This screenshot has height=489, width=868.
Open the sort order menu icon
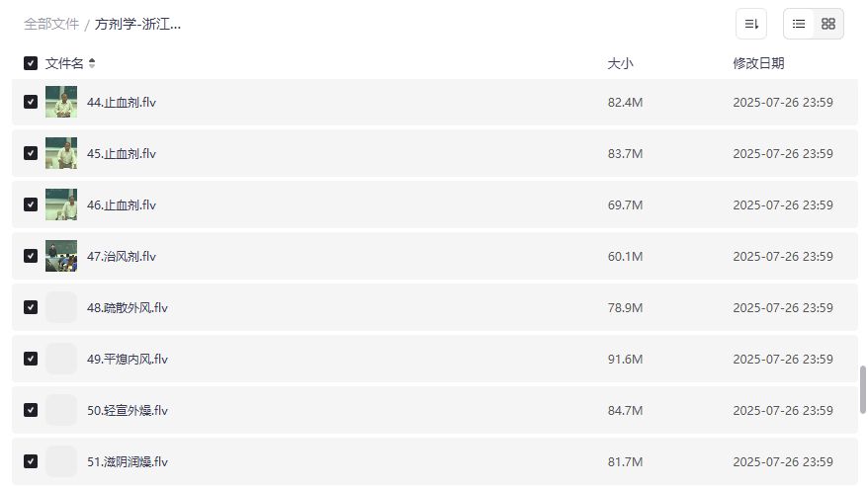[x=751, y=24]
